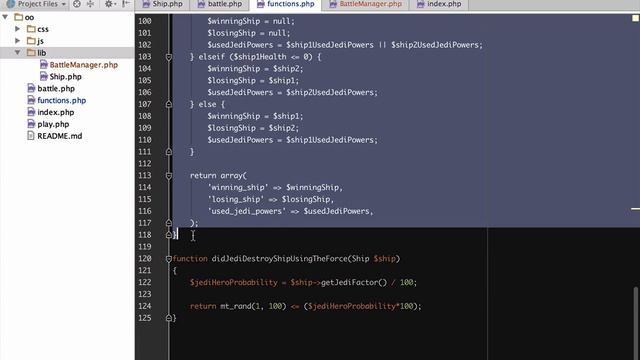The width and height of the screenshot is (640, 360).
Task: Open BattleManager.php in project tree
Action: coord(84,64)
